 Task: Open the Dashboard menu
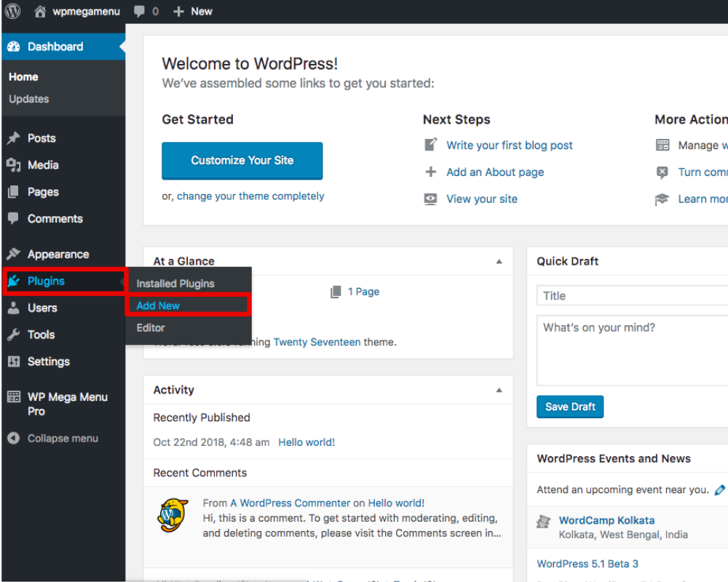63,47
